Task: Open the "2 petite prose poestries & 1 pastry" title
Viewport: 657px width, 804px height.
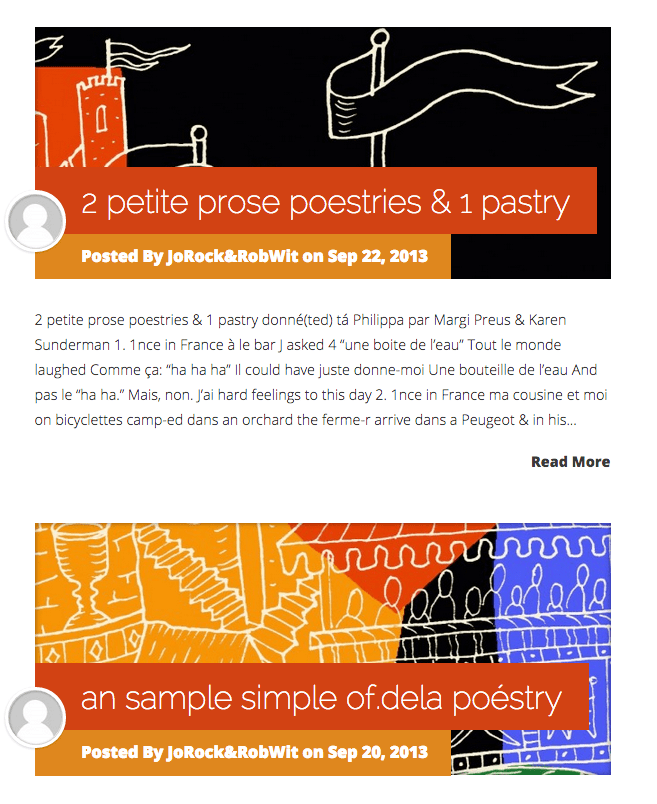Action: [325, 203]
